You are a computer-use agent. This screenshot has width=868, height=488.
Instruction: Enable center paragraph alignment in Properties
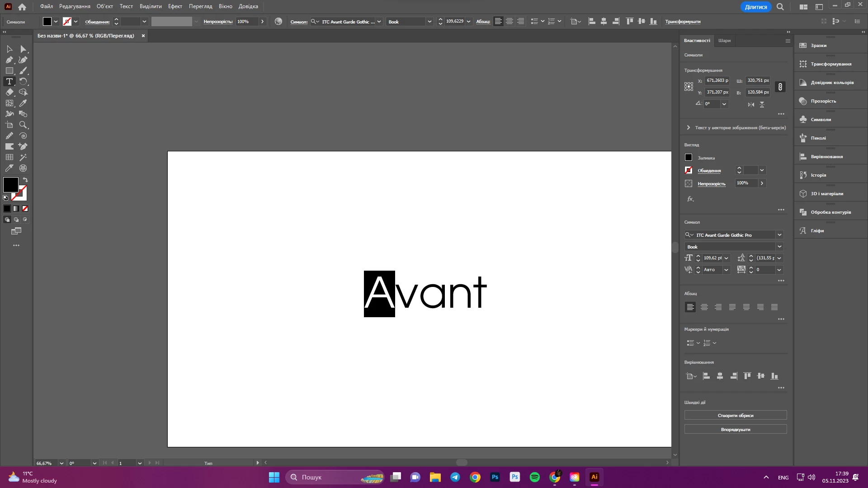point(704,307)
